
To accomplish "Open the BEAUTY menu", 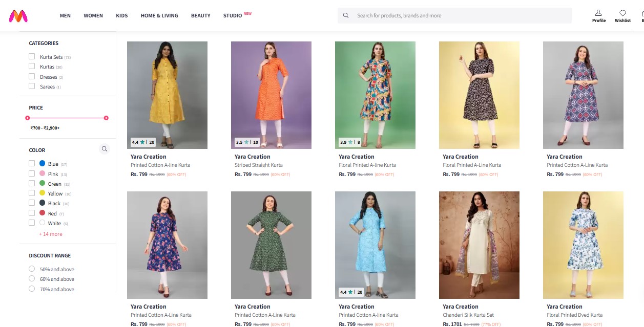I will pyautogui.click(x=201, y=16).
